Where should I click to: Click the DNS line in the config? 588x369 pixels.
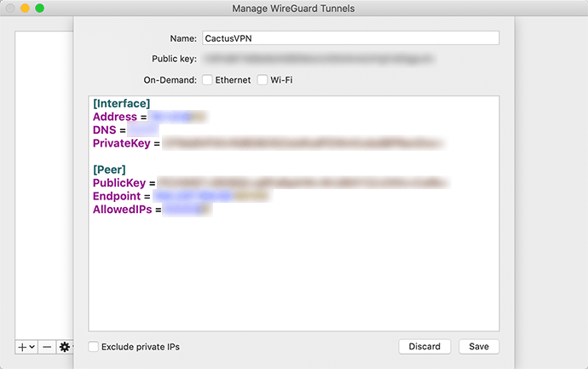click(x=126, y=130)
